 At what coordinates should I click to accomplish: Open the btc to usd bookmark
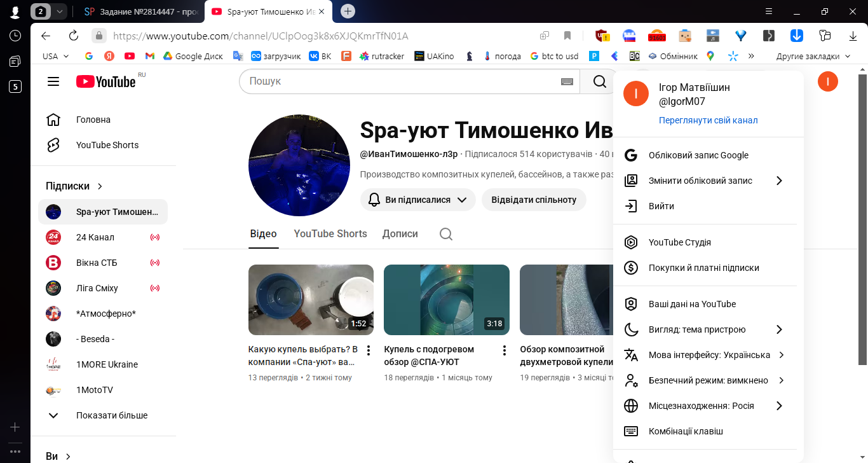click(x=554, y=56)
